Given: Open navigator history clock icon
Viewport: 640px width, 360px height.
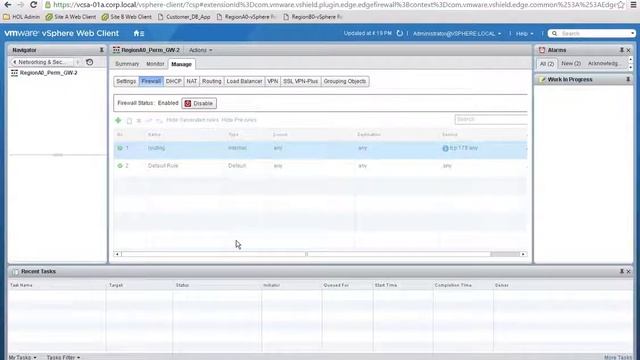Looking at the screenshot, I should click(x=89, y=62).
